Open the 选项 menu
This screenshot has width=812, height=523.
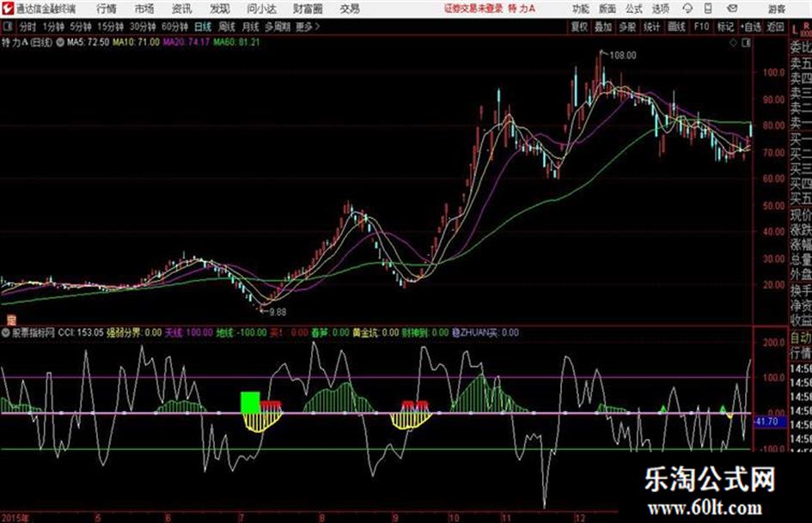[660, 9]
